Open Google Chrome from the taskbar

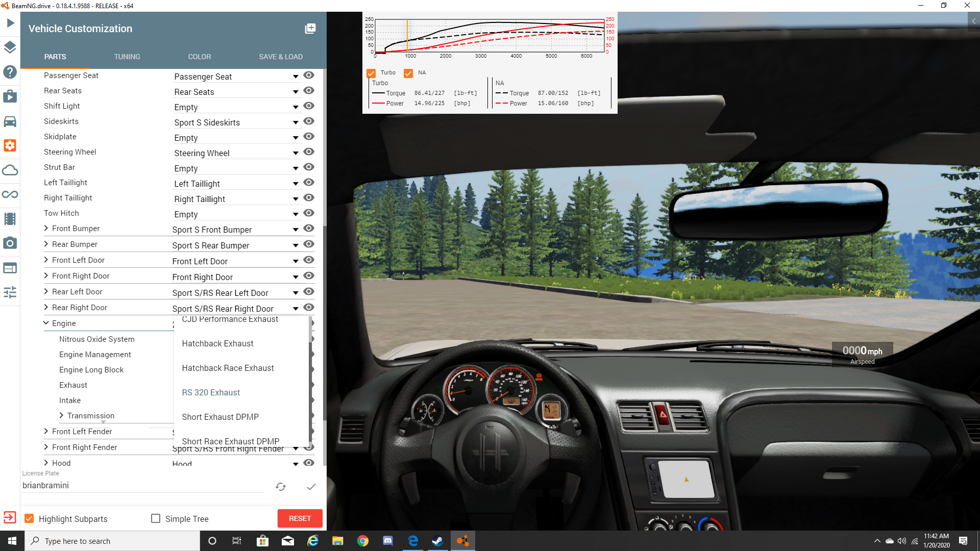363,541
